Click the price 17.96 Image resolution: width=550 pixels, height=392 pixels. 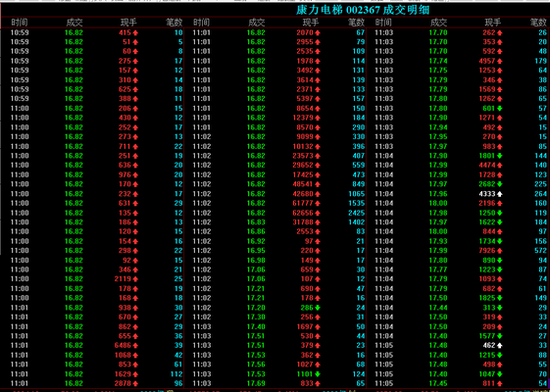point(438,194)
